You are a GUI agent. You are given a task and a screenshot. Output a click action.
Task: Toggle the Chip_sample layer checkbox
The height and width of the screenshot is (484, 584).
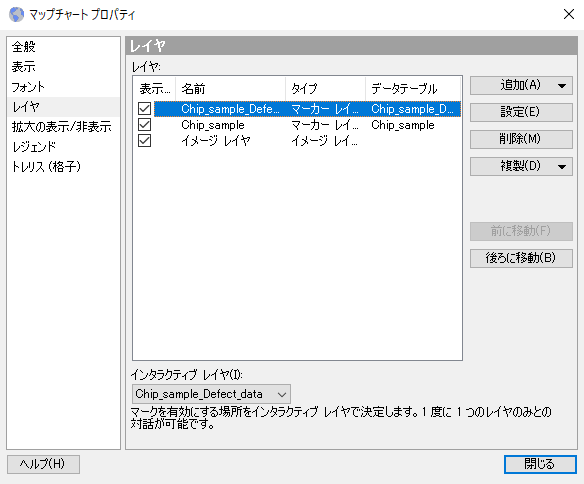[144, 125]
